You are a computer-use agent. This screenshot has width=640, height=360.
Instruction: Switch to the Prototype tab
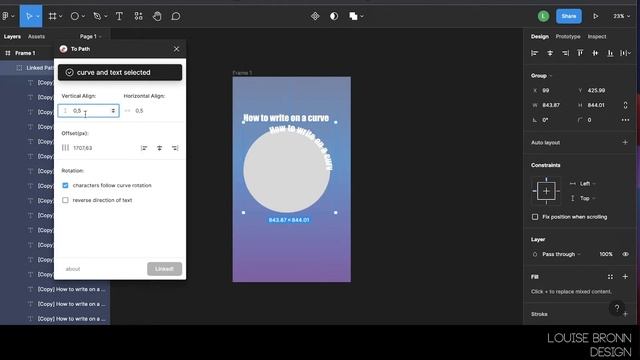click(x=568, y=36)
